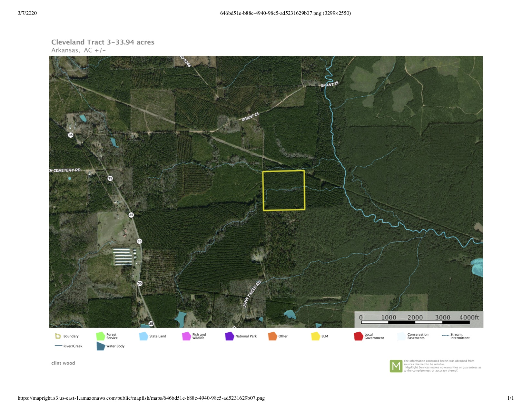Click the Stream, Intermittent legend entry
Screen dimensions: 532x411
pos(456,336)
